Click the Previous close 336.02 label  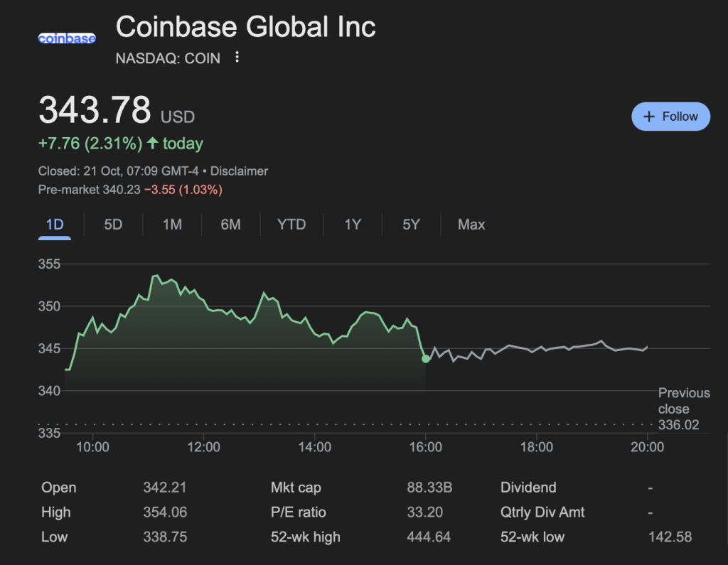click(682, 409)
